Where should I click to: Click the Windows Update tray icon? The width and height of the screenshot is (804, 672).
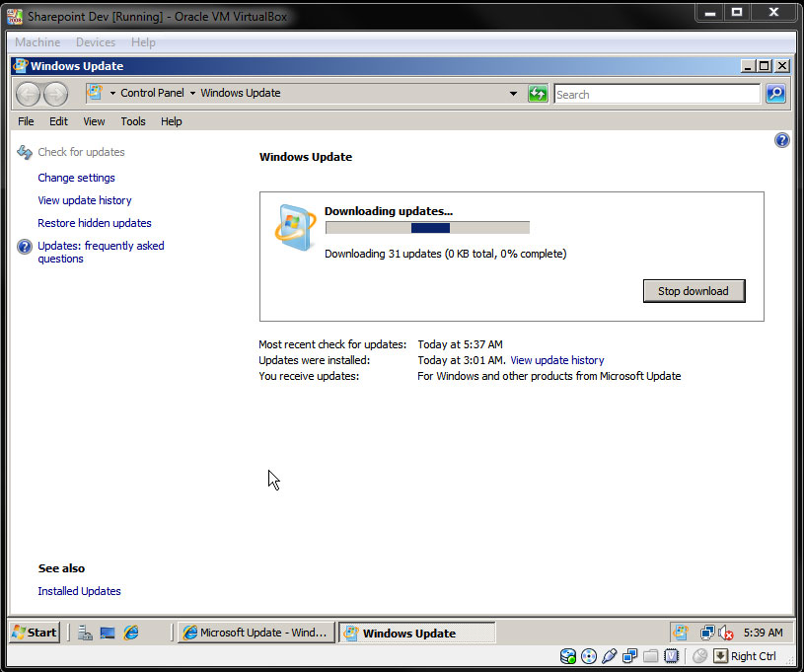681,633
